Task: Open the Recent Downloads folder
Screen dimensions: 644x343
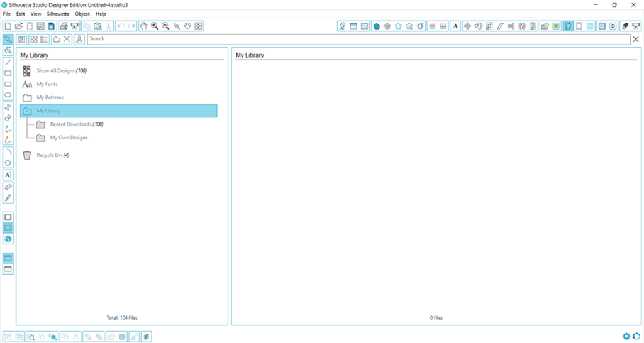Action: coord(76,124)
